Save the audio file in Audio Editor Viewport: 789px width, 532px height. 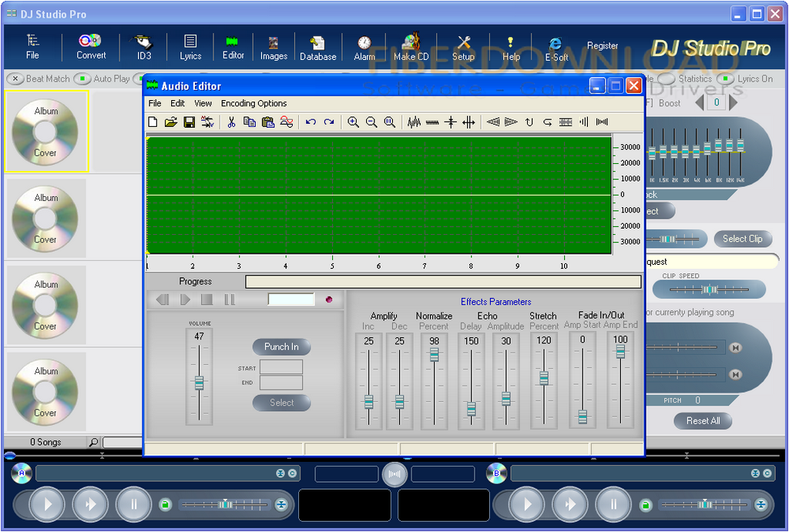(188, 122)
